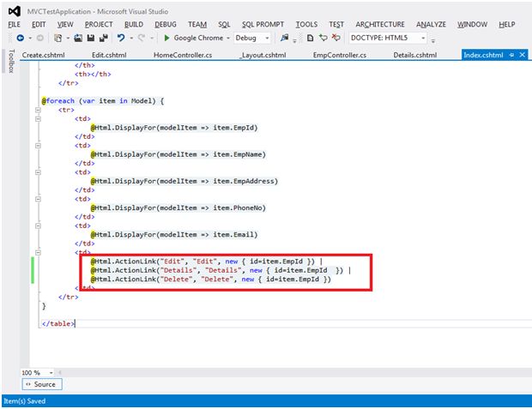Pin the Index.cshtml tab
The width and height of the screenshot is (532, 409).
point(511,55)
